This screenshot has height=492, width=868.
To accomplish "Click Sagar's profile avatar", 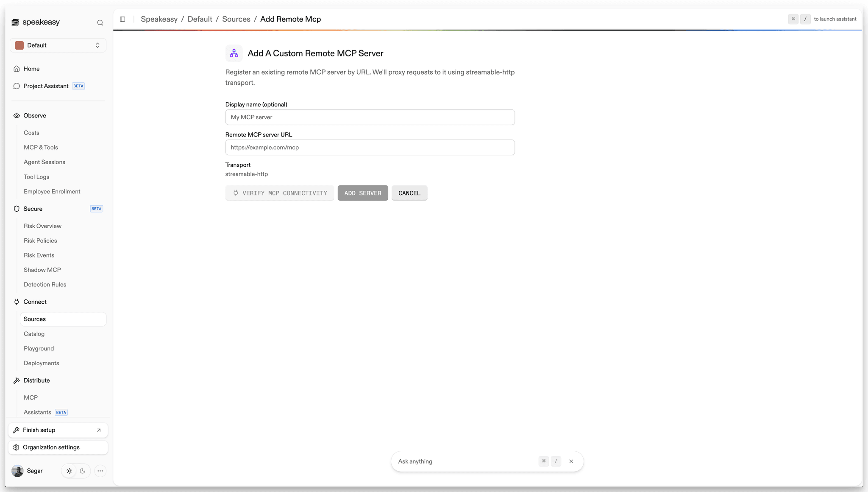I will (17, 471).
